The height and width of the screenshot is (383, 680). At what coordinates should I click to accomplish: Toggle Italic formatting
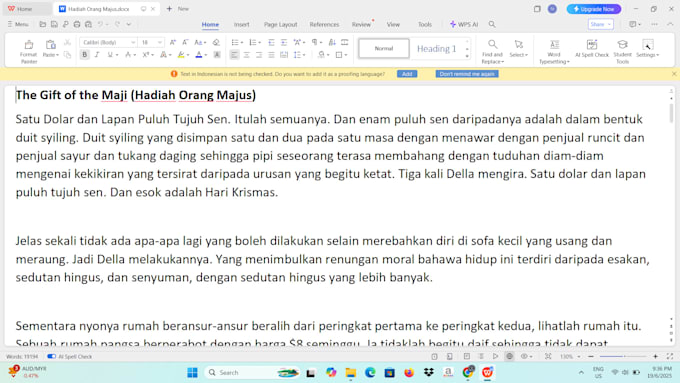[x=97, y=55]
